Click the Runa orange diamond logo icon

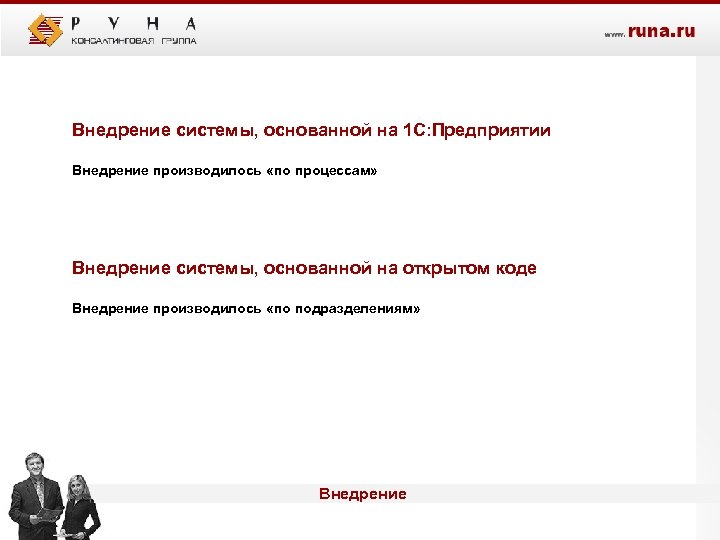tap(45, 30)
